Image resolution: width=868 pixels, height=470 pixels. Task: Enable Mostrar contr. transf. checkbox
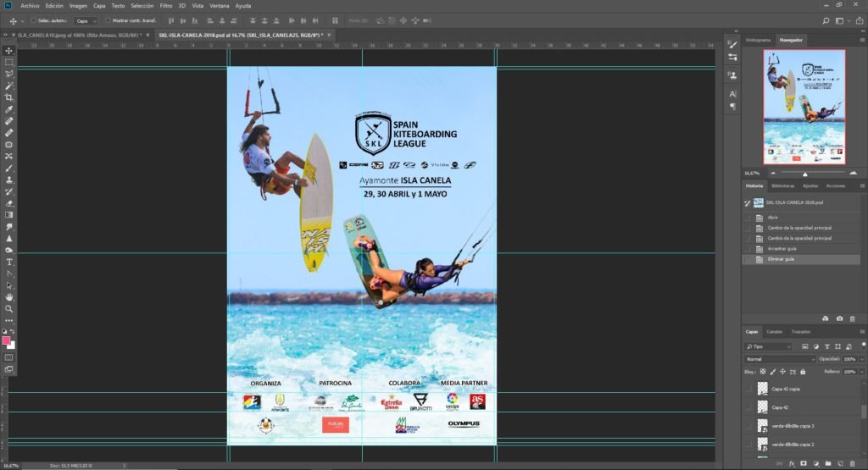pos(108,21)
